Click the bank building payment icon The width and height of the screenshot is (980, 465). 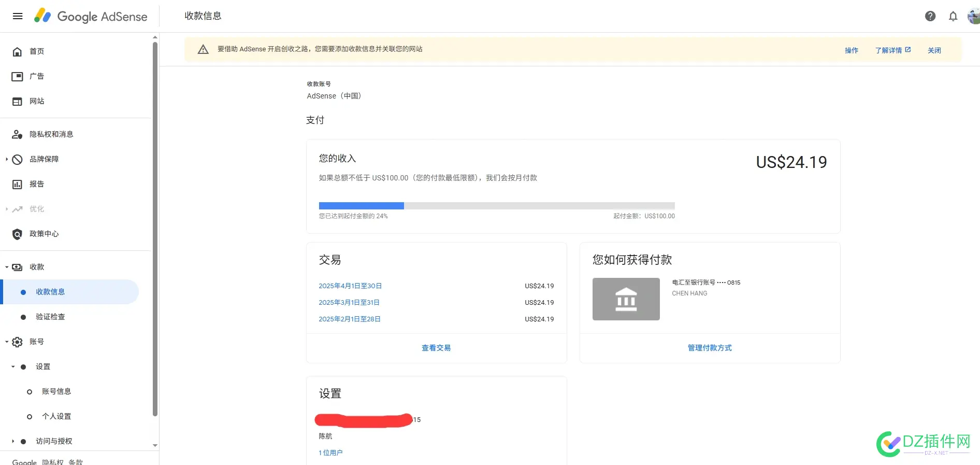coord(626,299)
